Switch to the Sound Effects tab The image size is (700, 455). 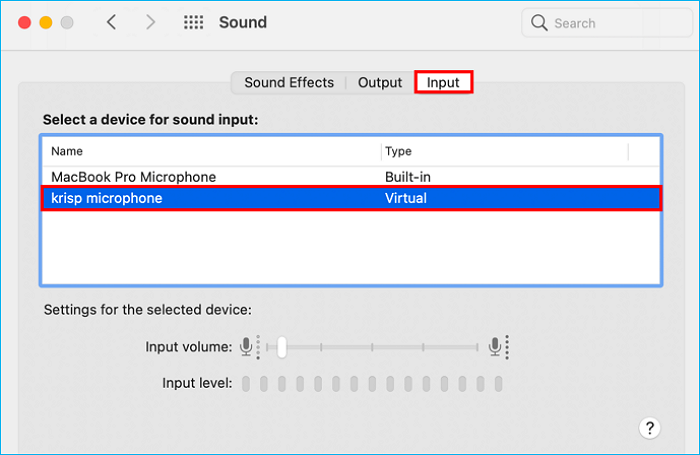(289, 82)
